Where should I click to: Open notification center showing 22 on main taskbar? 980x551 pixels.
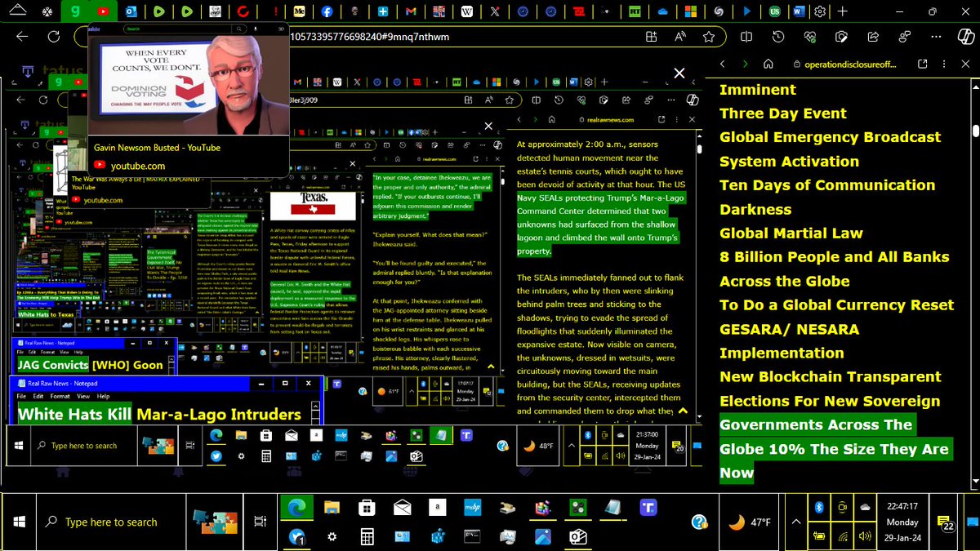pyautogui.click(x=943, y=522)
